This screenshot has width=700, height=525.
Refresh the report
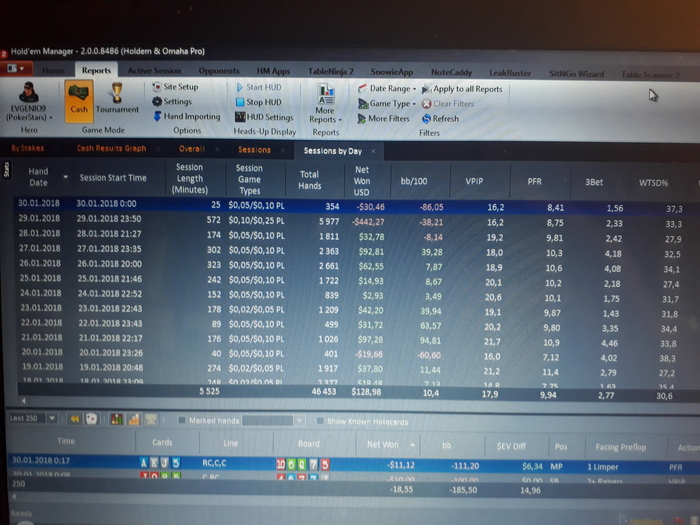pos(440,118)
